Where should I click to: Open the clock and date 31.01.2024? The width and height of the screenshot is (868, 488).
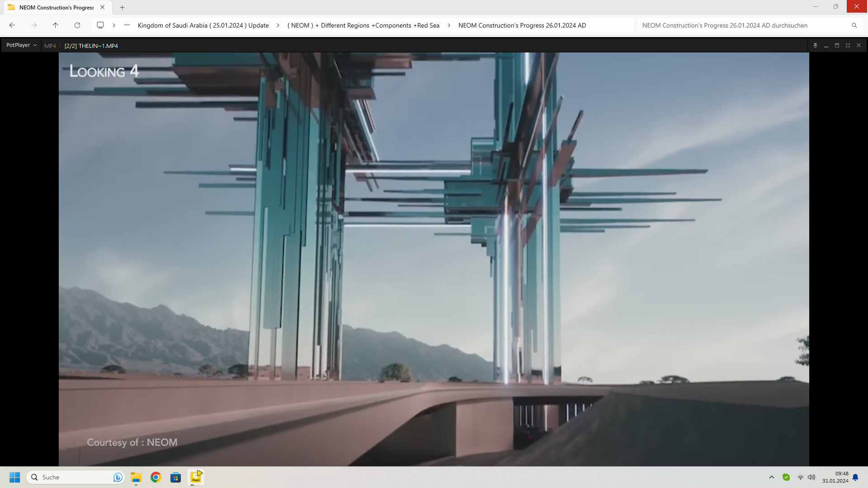[x=835, y=477]
